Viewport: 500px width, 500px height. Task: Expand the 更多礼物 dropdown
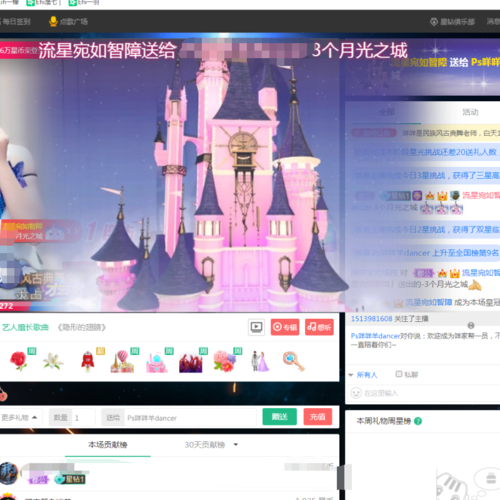pyautogui.click(x=19, y=417)
